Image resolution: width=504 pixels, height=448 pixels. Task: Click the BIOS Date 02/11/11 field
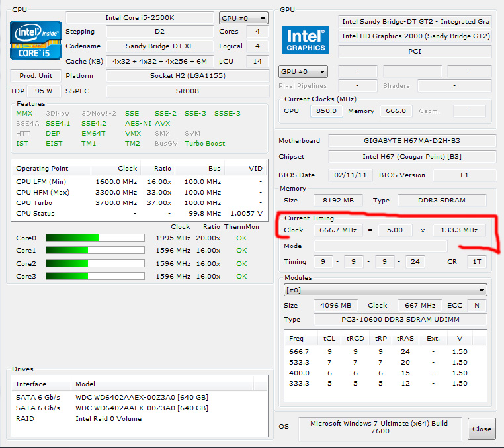click(x=351, y=175)
